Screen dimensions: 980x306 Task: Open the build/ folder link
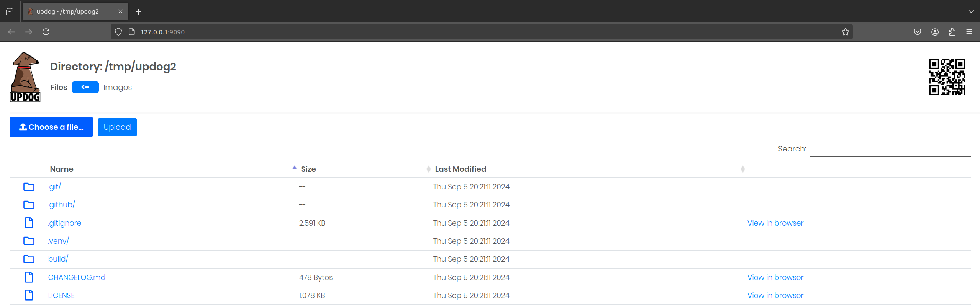[58, 259]
